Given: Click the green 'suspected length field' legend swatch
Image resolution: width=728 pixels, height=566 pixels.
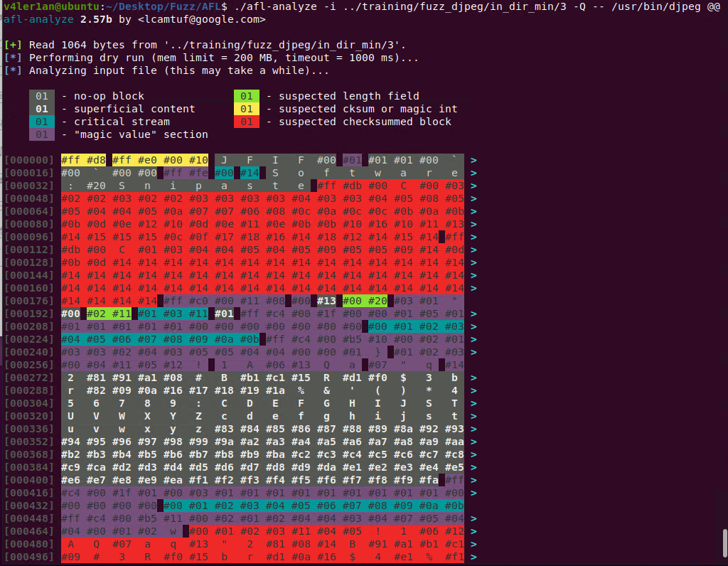Looking at the screenshot, I should click(x=247, y=96).
